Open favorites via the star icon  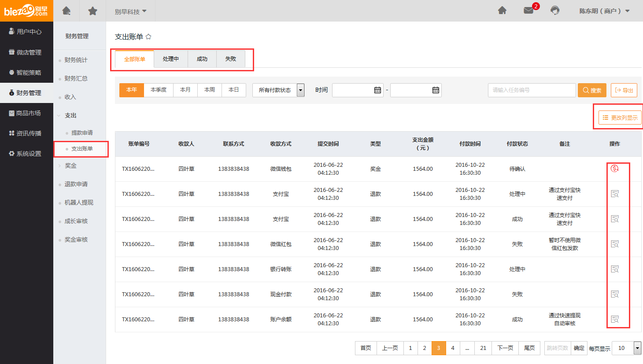point(92,11)
